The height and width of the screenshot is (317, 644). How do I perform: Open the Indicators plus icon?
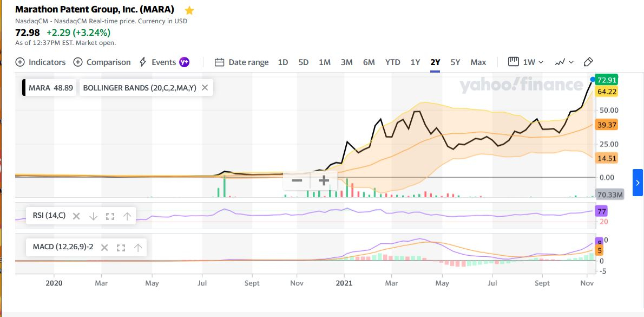pos(19,62)
